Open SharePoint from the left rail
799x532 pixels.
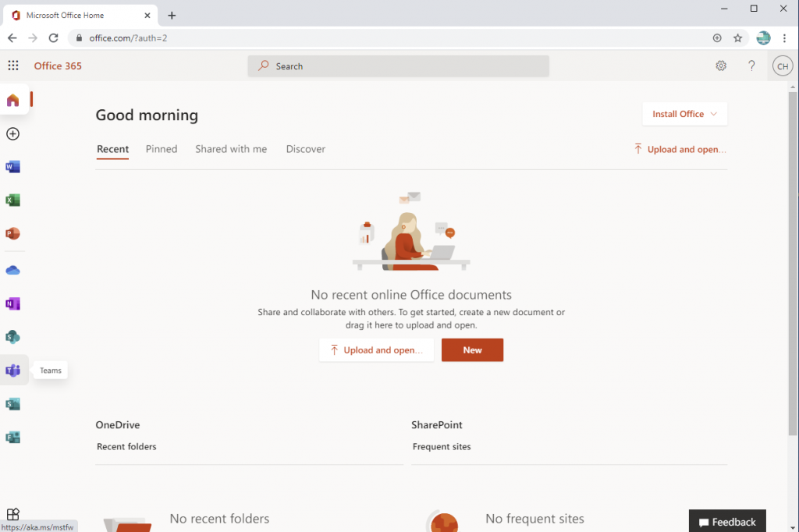click(x=12, y=337)
